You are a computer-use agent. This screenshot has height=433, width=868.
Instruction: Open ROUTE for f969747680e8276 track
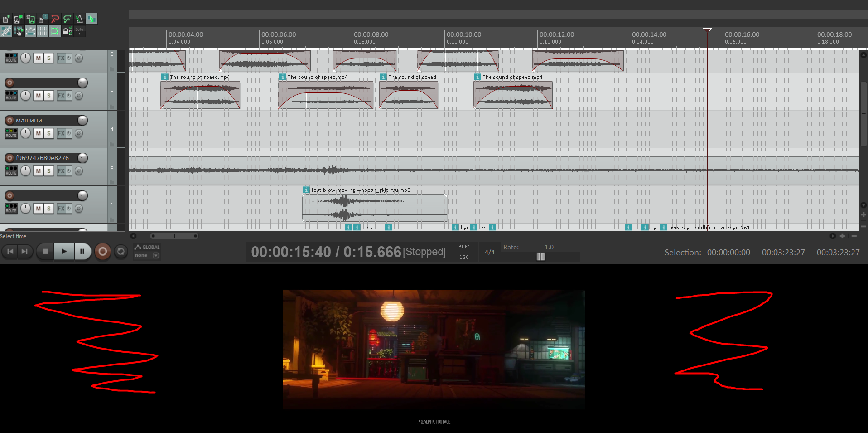[x=11, y=171]
